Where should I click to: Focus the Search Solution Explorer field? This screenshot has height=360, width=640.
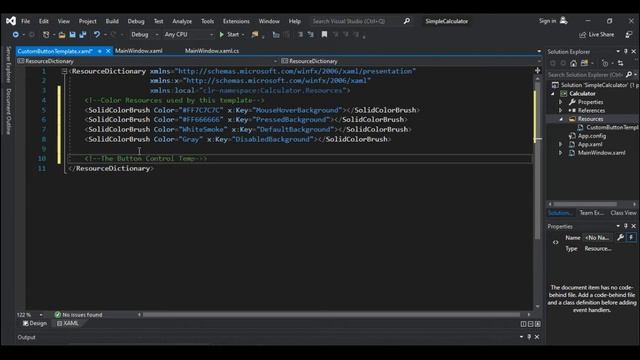tap(585, 75)
